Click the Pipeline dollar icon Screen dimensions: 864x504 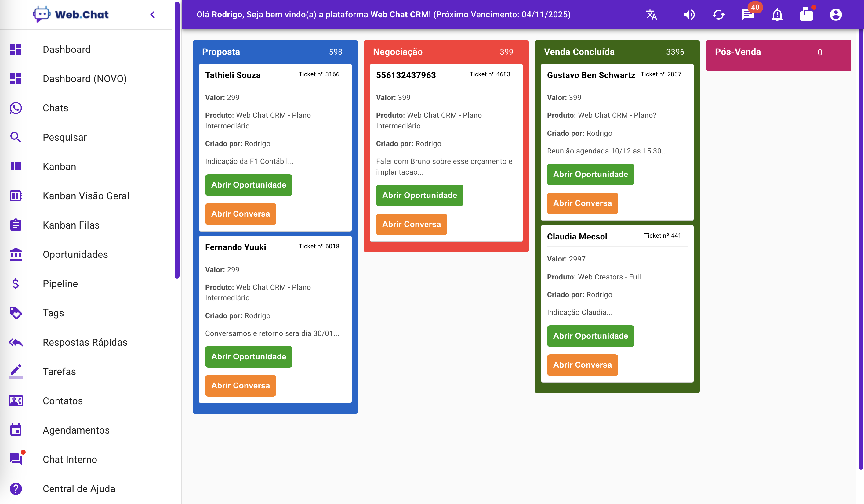coord(16,284)
